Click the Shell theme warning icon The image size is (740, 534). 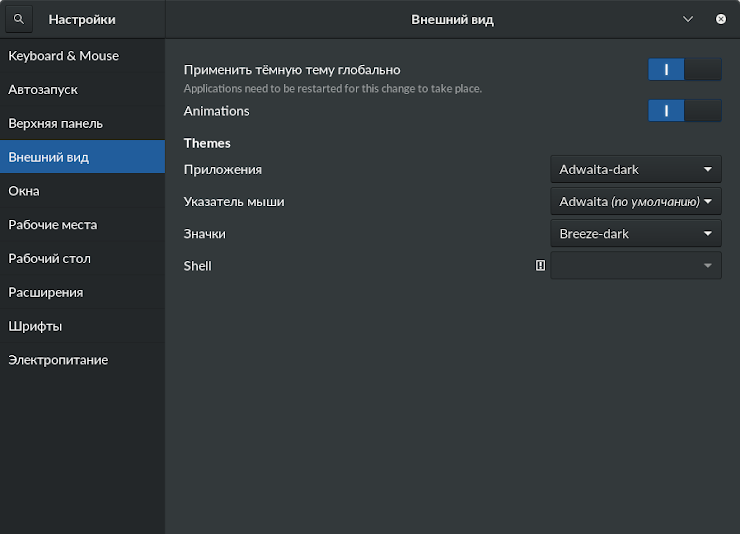point(541,266)
